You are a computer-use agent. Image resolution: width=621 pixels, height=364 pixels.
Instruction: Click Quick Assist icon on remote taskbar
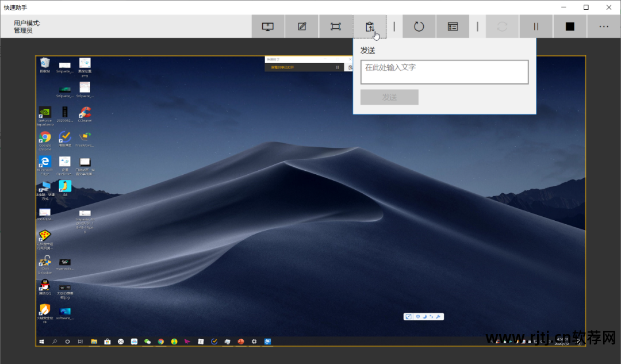[x=268, y=342]
